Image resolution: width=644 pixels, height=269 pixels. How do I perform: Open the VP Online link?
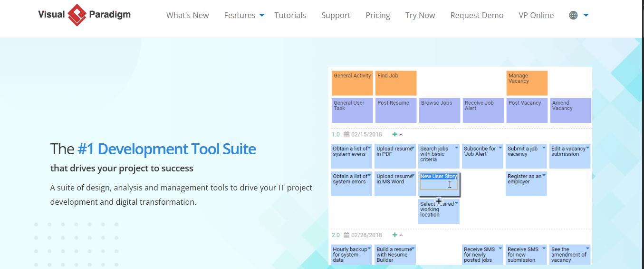click(536, 15)
